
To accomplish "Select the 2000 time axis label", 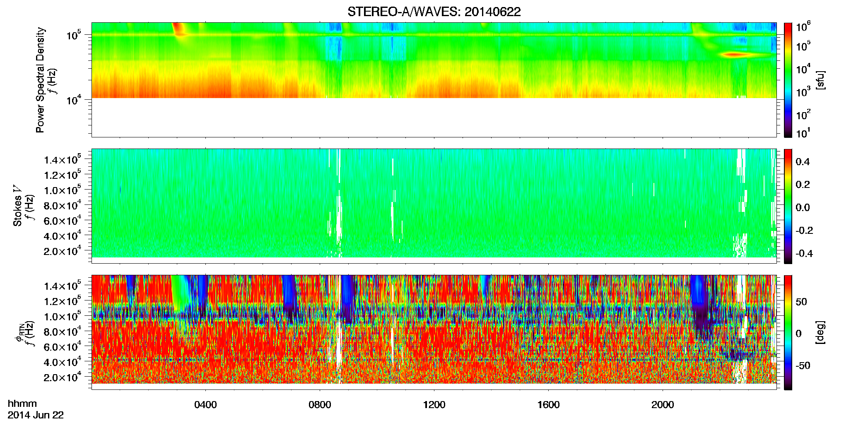I will tap(663, 405).
